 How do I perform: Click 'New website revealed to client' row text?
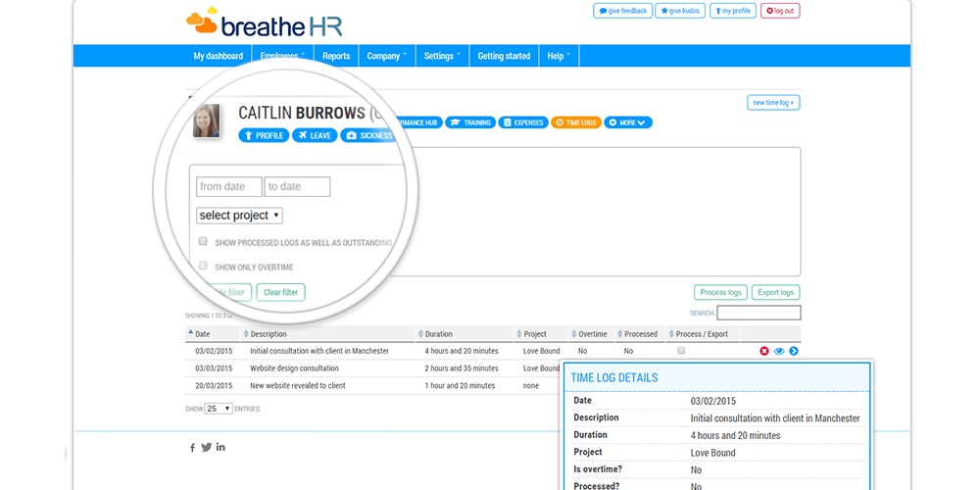click(x=298, y=385)
